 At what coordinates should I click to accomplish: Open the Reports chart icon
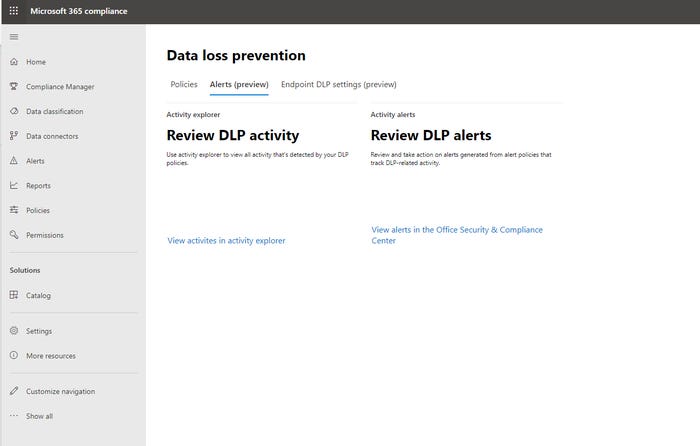coord(14,186)
